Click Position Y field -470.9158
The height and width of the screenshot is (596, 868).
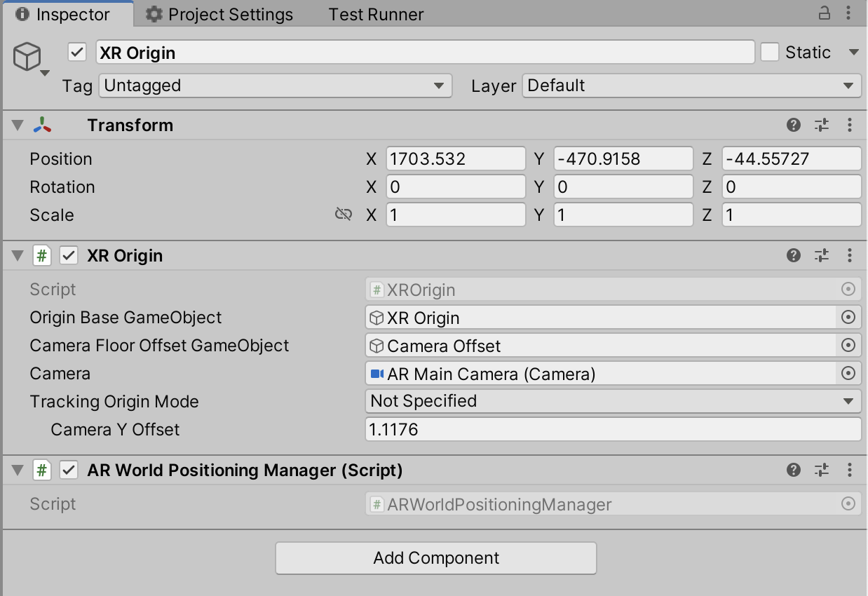tap(623, 159)
